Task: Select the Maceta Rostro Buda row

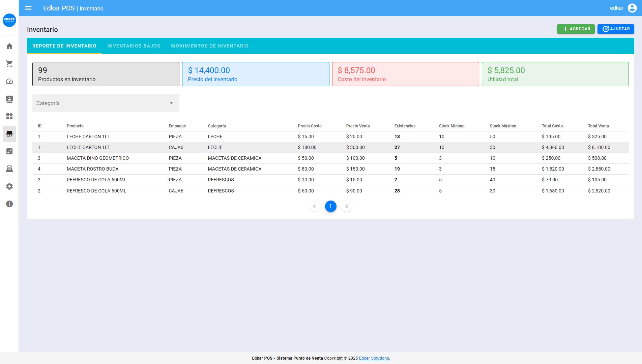Action: (92, 169)
